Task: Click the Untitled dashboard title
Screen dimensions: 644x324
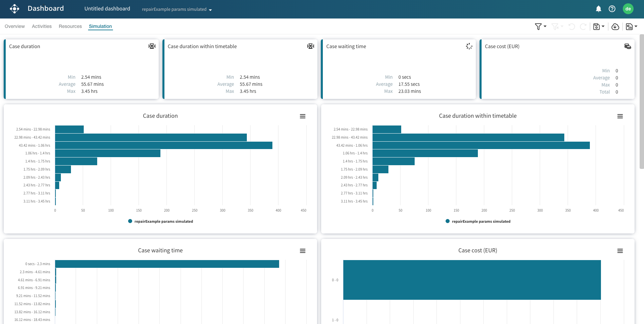Action: [107, 9]
